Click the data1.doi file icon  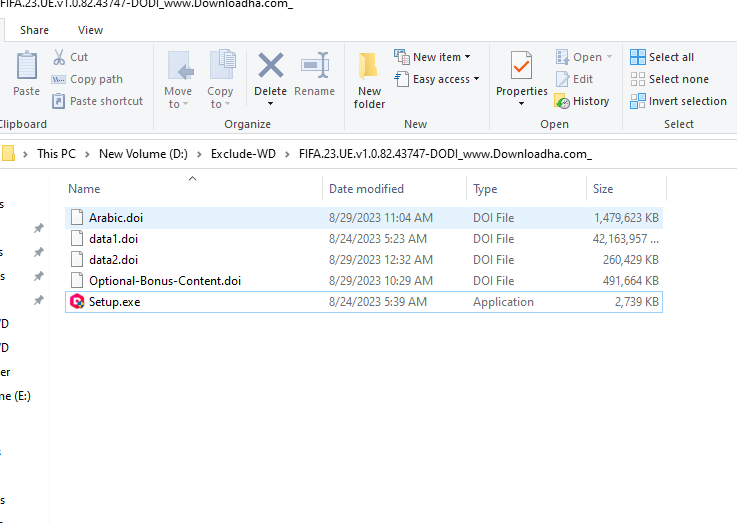coord(77,238)
